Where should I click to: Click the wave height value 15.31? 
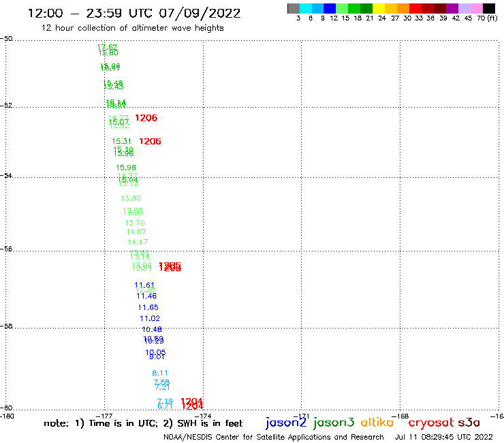coord(121,141)
